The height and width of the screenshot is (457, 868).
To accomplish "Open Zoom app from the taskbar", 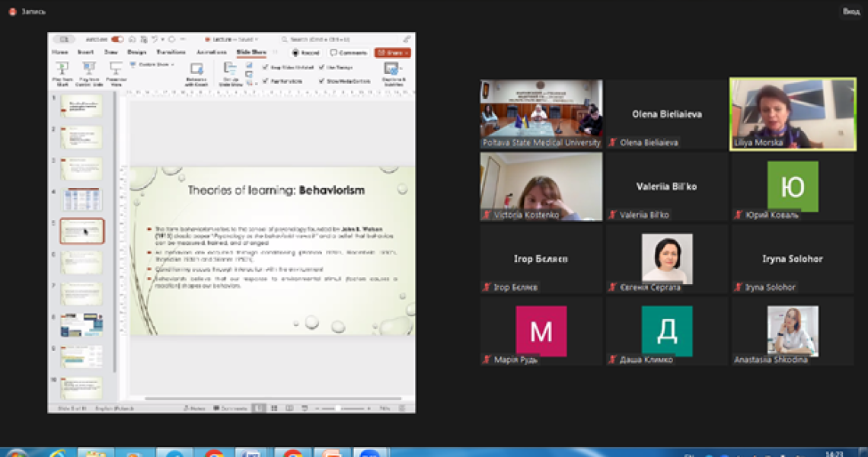I will (x=369, y=453).
